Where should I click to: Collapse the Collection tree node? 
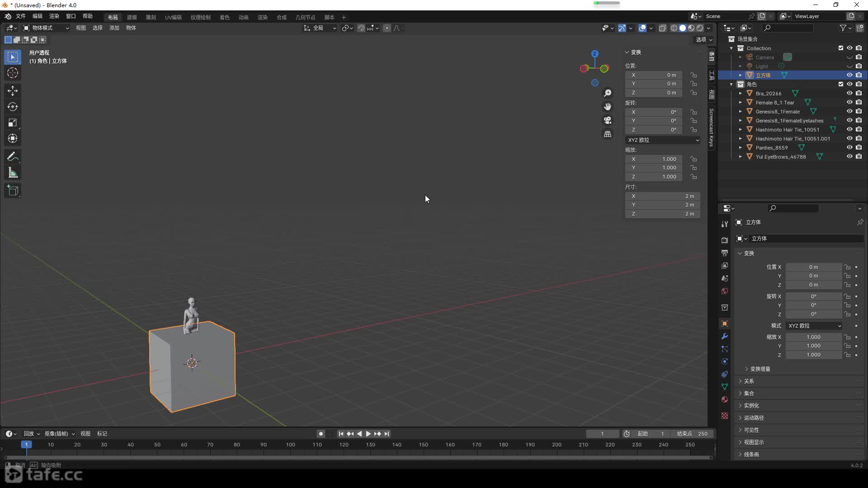click(731, 48)
